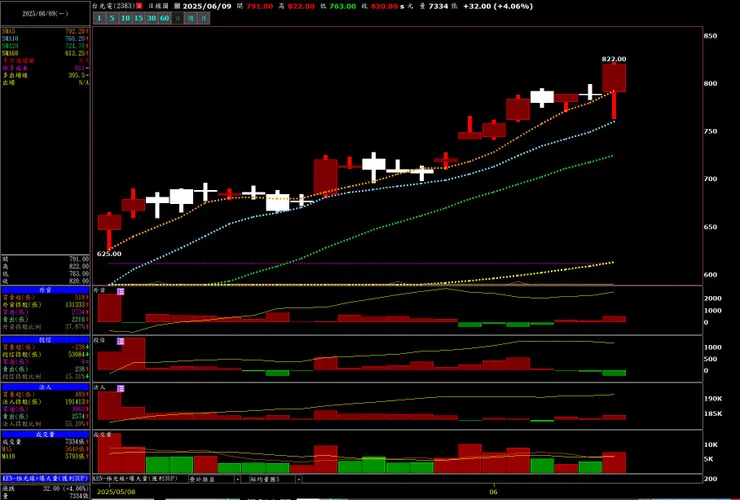740x500 pixels.
Task: Click the open price 791.00 in header
Action: point(260,6)
